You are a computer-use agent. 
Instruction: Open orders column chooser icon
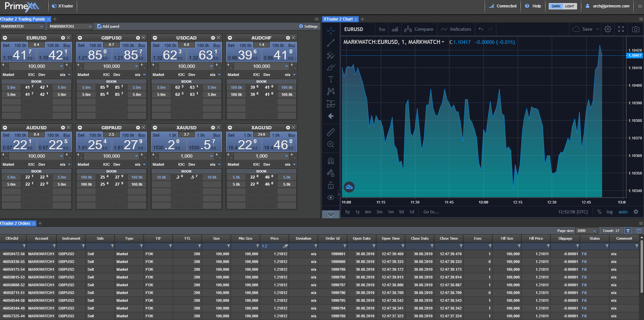pyautogui.click(x=639, y=231)
